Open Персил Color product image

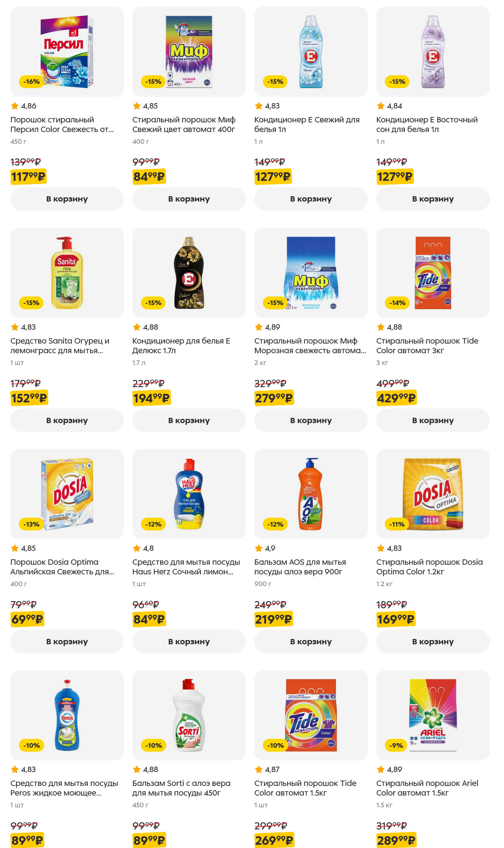67,52
